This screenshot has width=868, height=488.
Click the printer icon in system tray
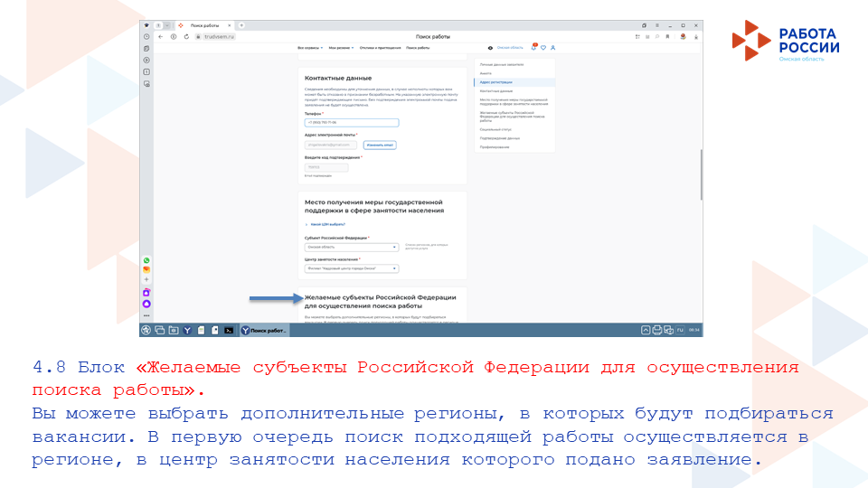click(x=657, y=331)
